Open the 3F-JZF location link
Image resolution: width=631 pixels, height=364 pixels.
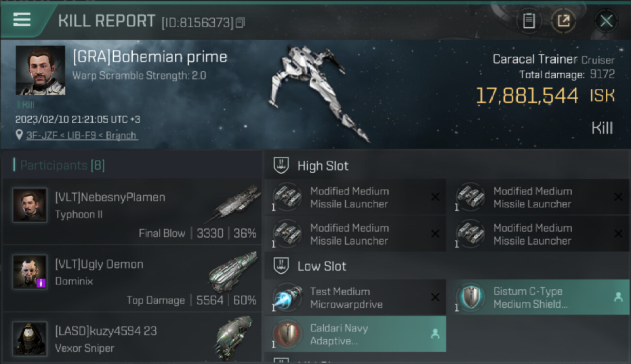[x=82, y=135]
